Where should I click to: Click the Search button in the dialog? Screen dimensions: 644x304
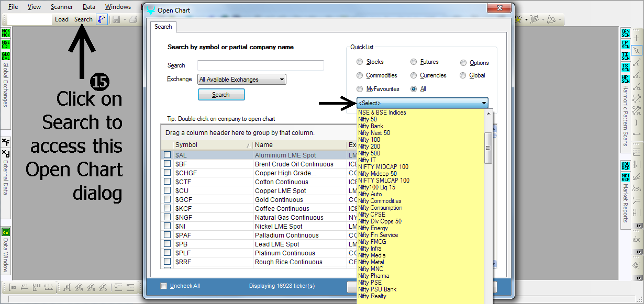(221, 95)
